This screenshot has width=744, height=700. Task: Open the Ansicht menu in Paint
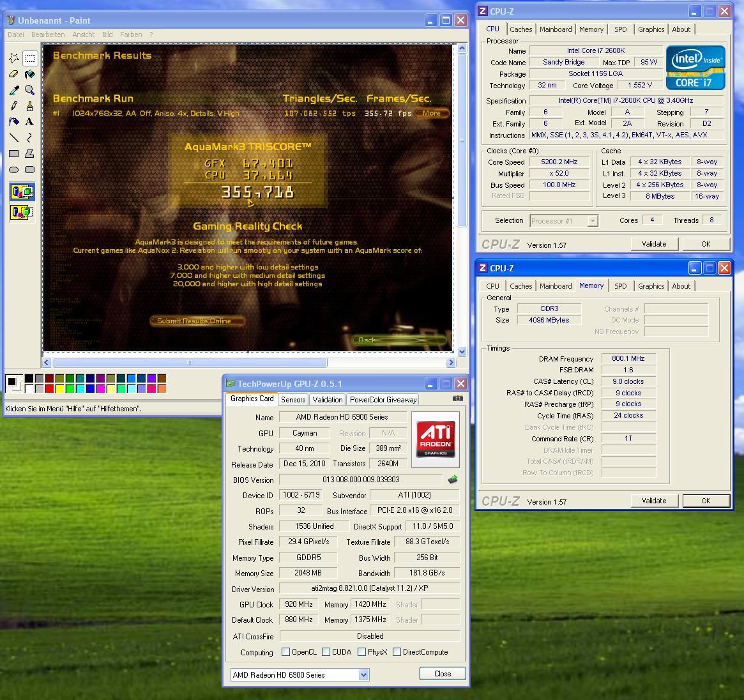[84, 34]
